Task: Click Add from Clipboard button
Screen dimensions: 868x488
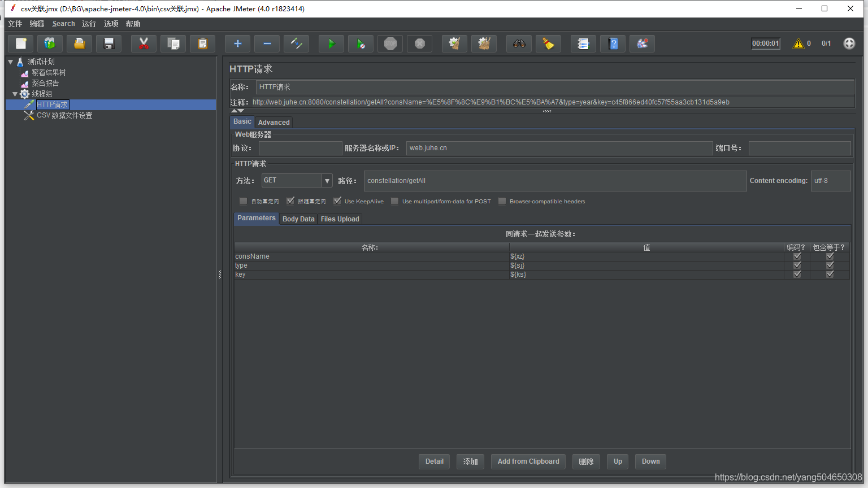Action: [528, 461]
